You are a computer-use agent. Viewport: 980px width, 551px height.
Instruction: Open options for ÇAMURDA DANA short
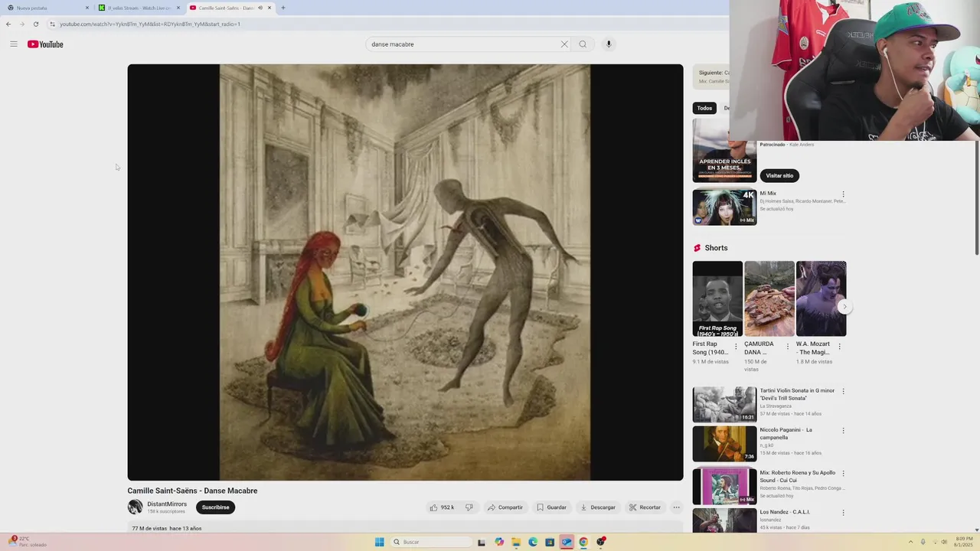click(787, 346)
